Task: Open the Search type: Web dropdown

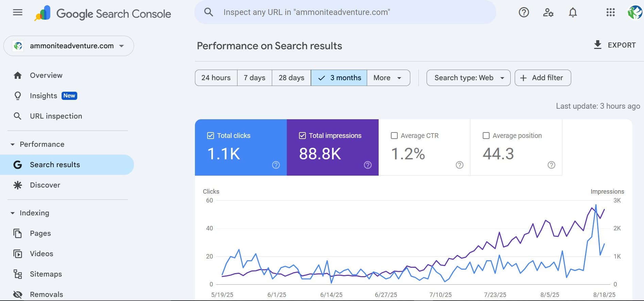Action: coord(468,78)
